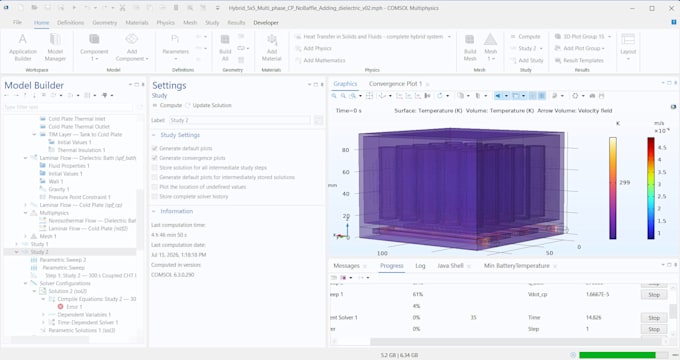This screenshot has height=360, width=680.
Task: Switch to the Log tab
Action: (x=420, y=265)
